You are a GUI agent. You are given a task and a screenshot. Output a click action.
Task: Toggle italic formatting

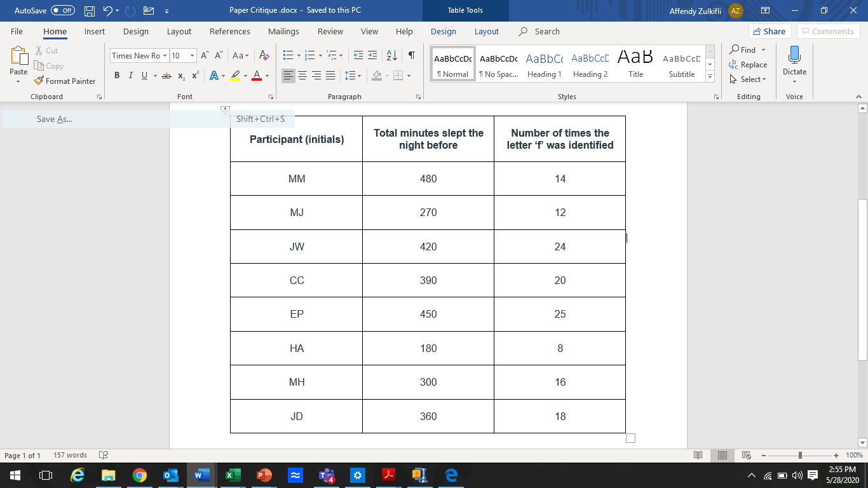tap(131, 76)
